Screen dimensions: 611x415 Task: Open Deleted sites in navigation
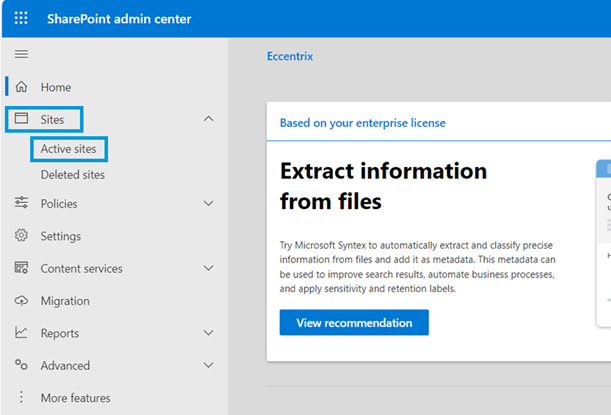(x=72, y=175)
